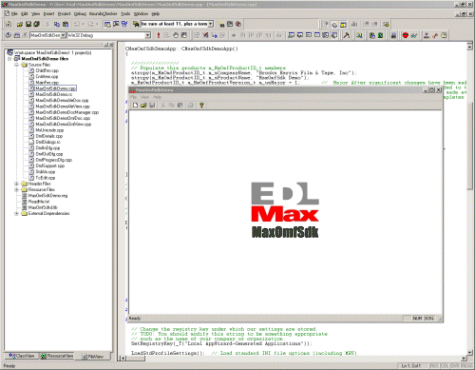The image size is (475, 370).
Task: Open the Redo history dropdown arrow
Action: coord(96,24)
